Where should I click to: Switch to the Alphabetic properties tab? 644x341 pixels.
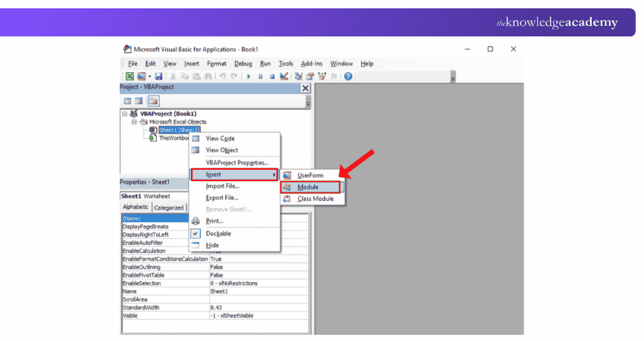click(136, 207)
